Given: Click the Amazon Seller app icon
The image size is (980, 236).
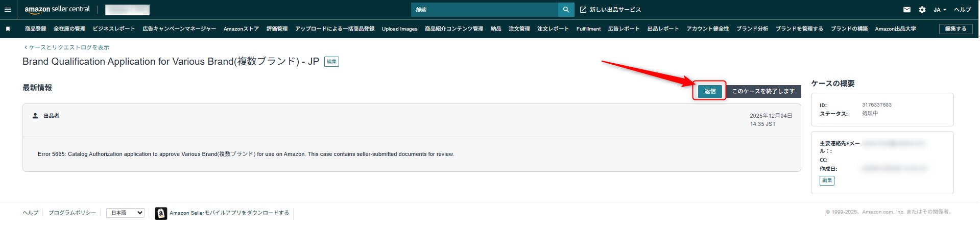Looking at the screenshot, I should click(x=161, y=213).
